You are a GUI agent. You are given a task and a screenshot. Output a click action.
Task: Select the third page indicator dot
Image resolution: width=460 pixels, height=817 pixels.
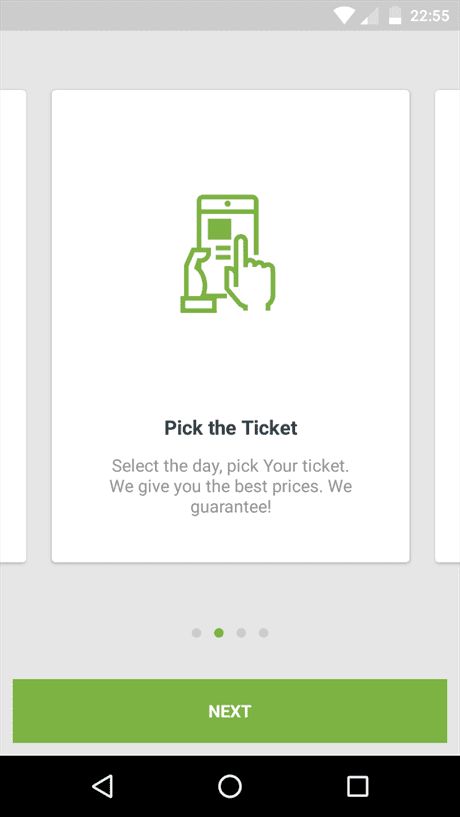tap(241, 633)
